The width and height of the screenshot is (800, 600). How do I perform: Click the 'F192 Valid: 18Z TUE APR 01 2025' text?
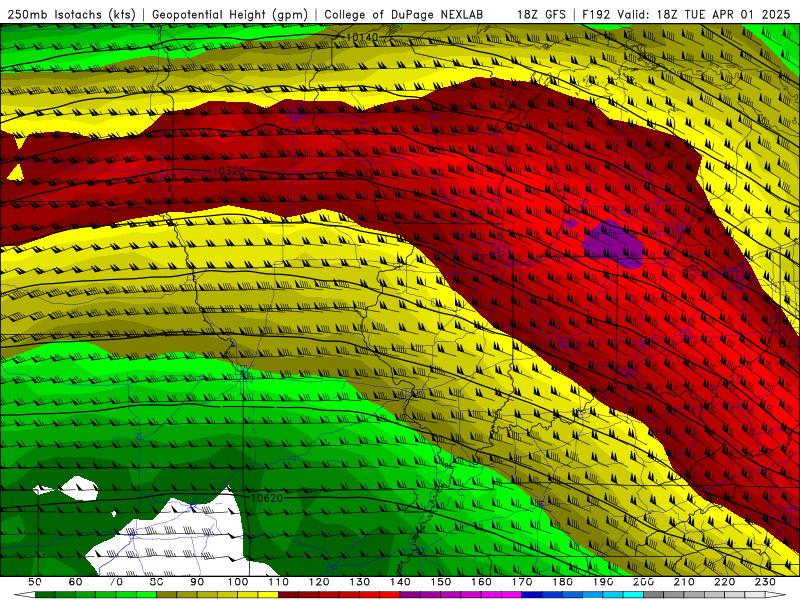point(686,15)
